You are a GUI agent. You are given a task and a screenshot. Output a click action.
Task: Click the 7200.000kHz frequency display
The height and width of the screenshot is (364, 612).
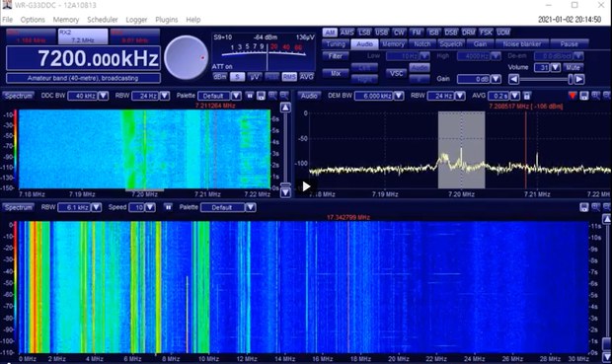coord(83,58)
